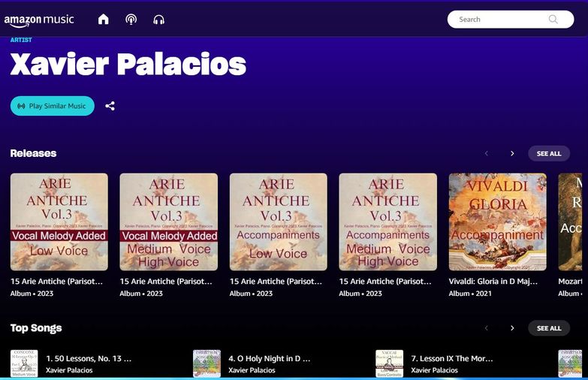
Task: Click song cover for Lesson IX The Mor...
Action: click(x=389, y=363)
